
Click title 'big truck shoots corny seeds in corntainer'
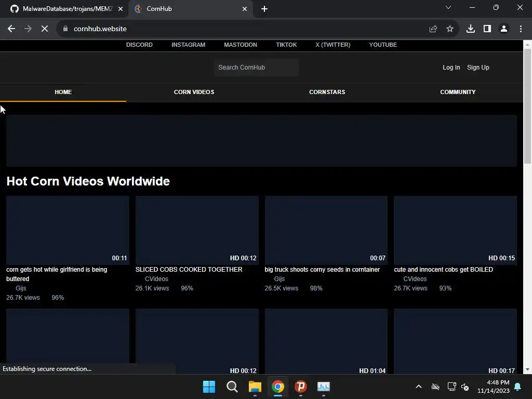coord(322,270)
